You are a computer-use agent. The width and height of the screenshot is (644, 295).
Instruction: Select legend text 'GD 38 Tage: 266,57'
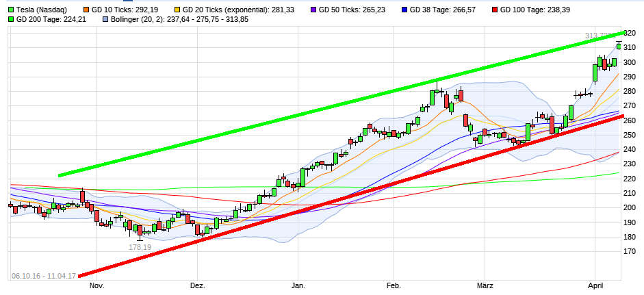[443, 10]
